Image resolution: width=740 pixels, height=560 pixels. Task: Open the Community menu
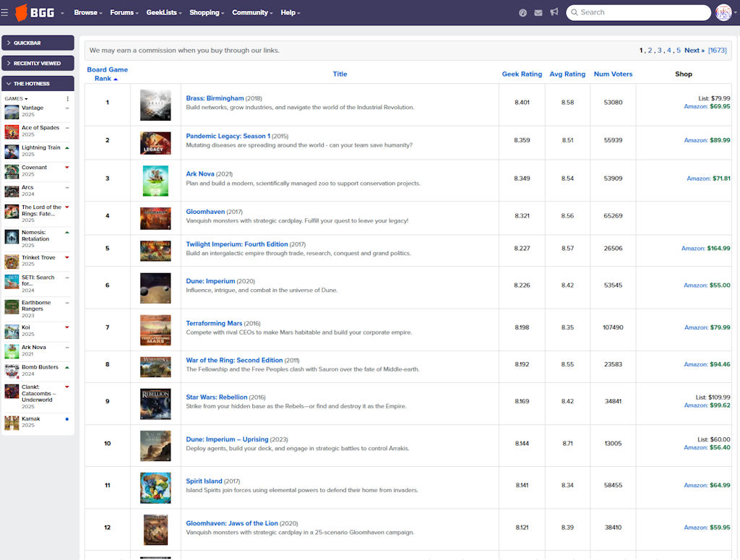click(252, 12)
